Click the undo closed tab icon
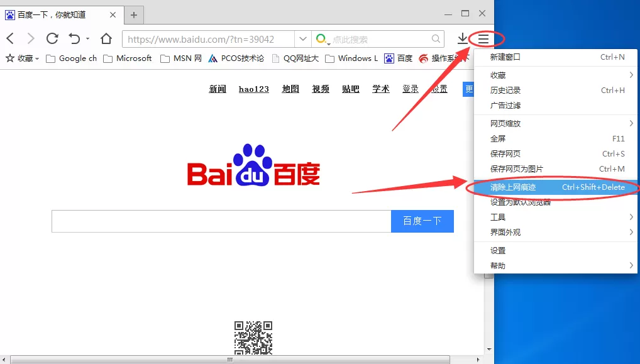 tap(74, 39)
